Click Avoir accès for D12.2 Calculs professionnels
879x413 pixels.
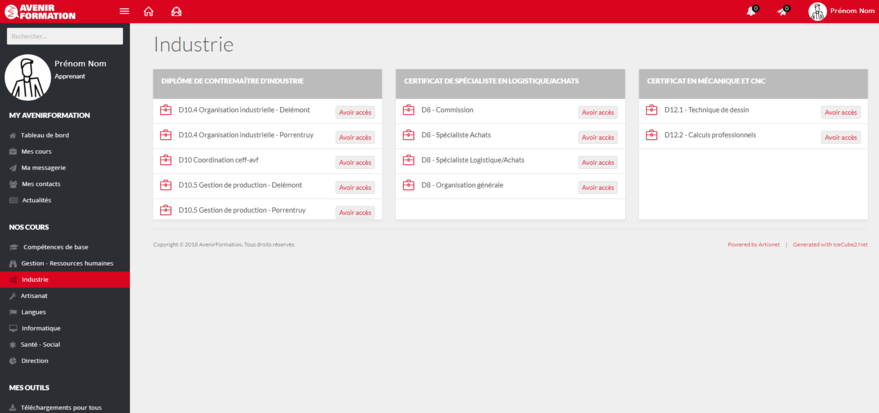tap(841, 138)
